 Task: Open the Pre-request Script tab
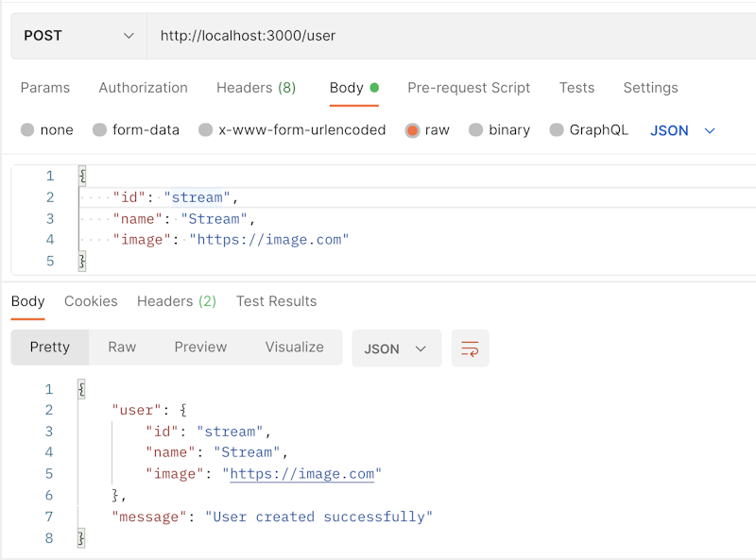[469, 88]
